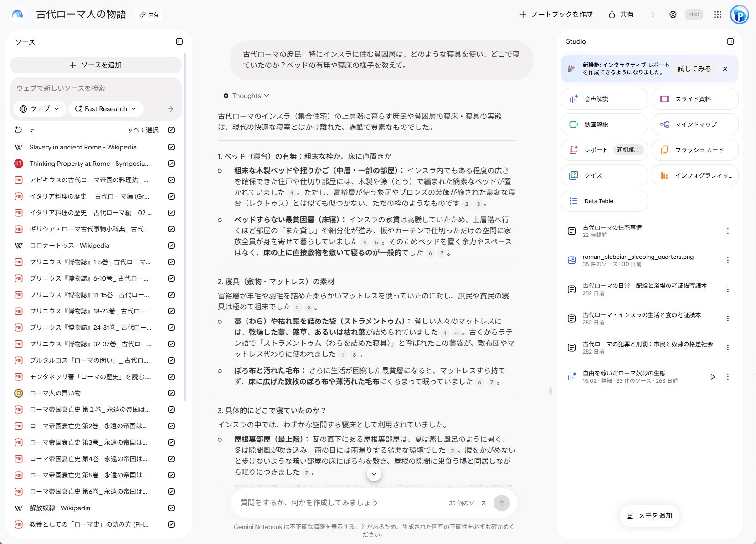Select マインドマップ in Studio
The height and width of the screenshot is (544, 756).
tap(695, 124)
